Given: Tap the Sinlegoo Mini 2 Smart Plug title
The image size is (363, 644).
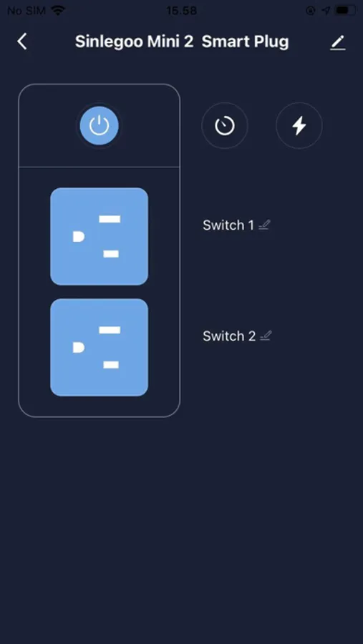Looking at the screenshot, I should pos(182,42).
